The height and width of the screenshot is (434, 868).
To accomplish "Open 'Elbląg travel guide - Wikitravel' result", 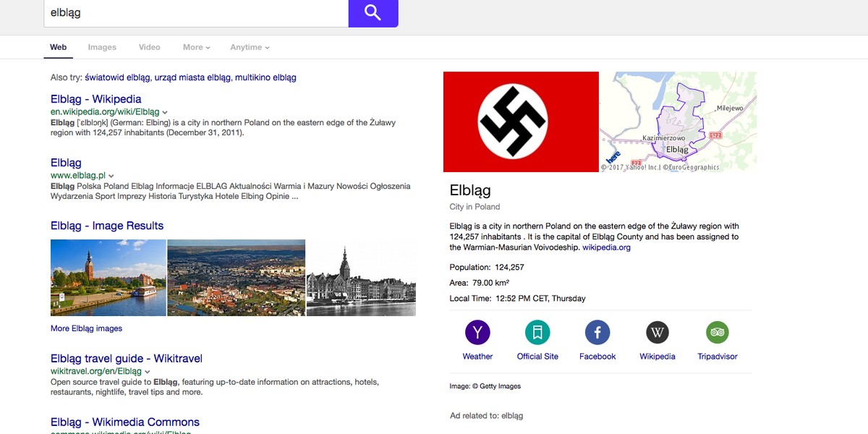I will tap(127, 359).
